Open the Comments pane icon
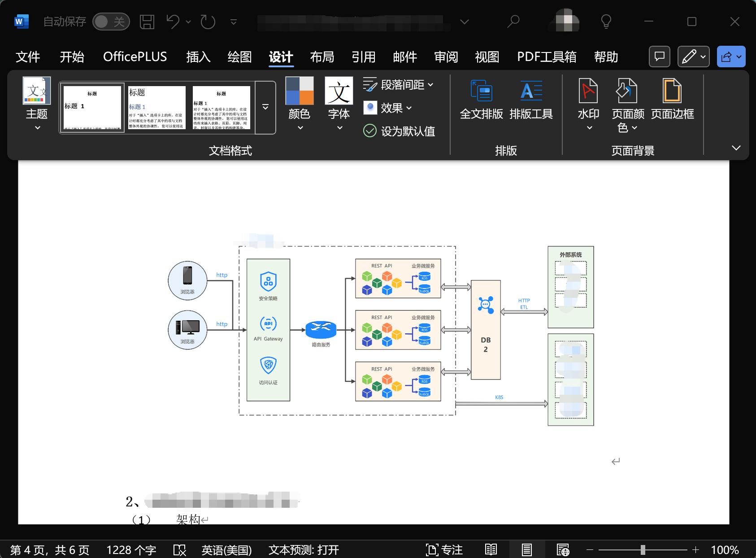This screenshot has height=558, width=756. [x=660, y=57]
